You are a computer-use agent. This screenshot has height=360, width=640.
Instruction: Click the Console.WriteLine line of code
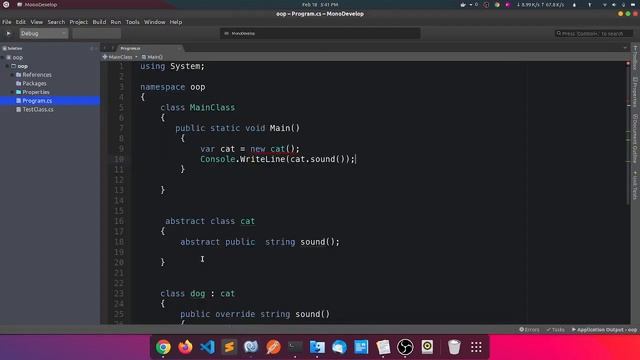[x=278, y=159]
